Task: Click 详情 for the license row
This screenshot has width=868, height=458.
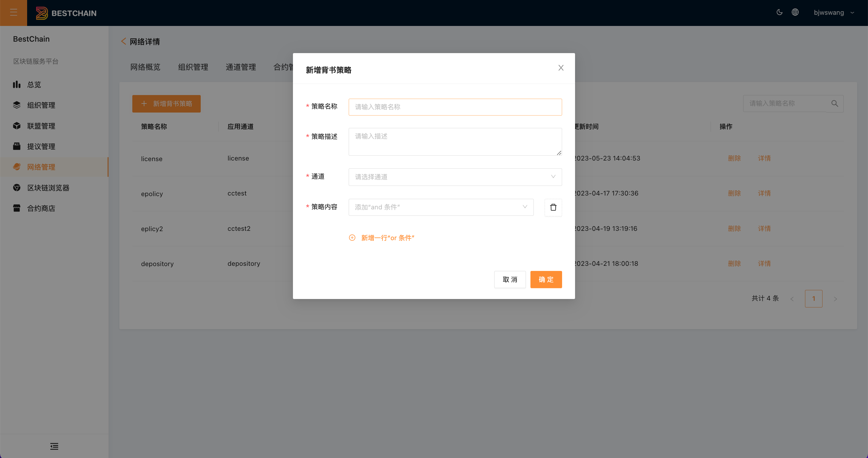Action: tap(764, 158)
